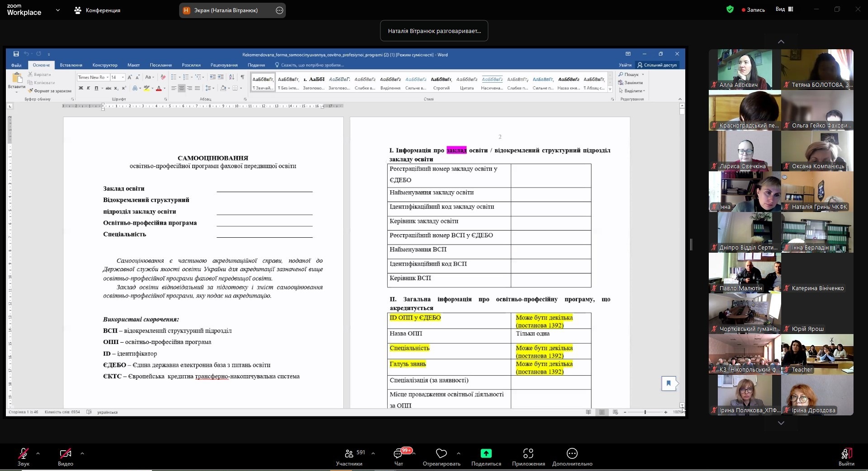
Task: Unmute the microphone (Звук)
Action: tap(24, 454)
